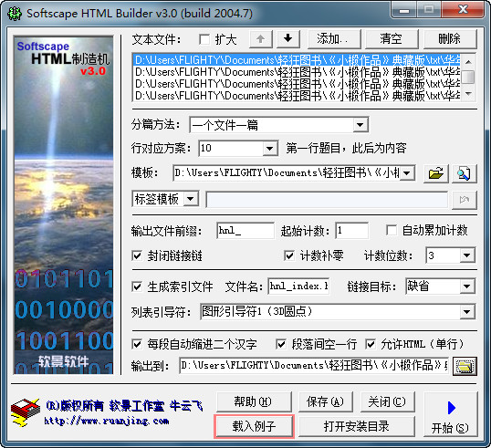
Task: Click the file list scroll up arrow
Action: pos(468,62)
